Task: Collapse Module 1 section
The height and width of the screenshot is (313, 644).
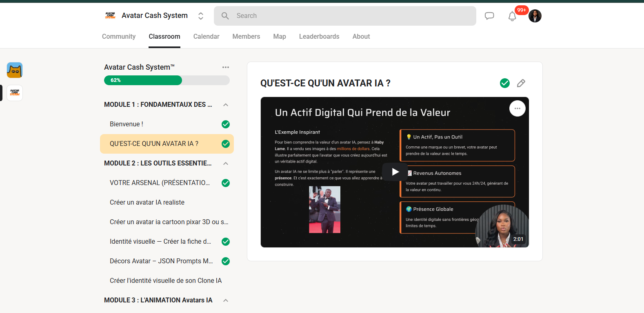Action: tap(226, 105)
